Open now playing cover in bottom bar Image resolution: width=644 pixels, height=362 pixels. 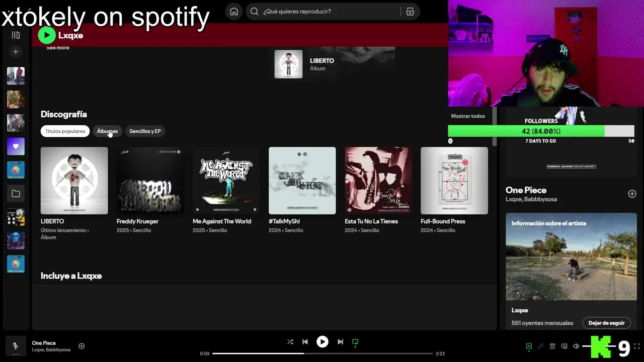point(16,346)
